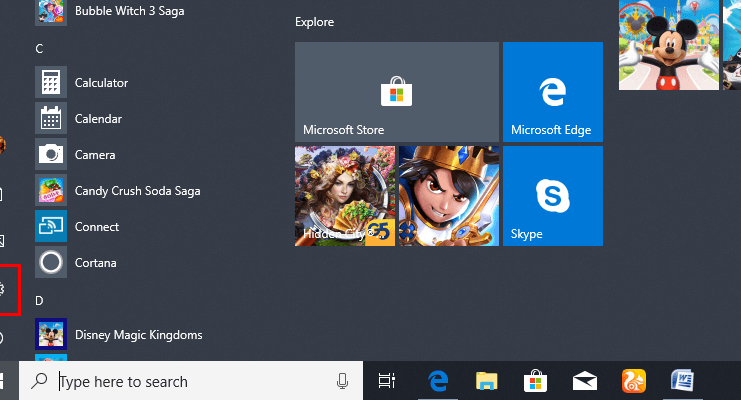This screenshot has height=400, width=741.
Task: Open the Microsoft Edge tile
Action: click(x=552, y=92)
